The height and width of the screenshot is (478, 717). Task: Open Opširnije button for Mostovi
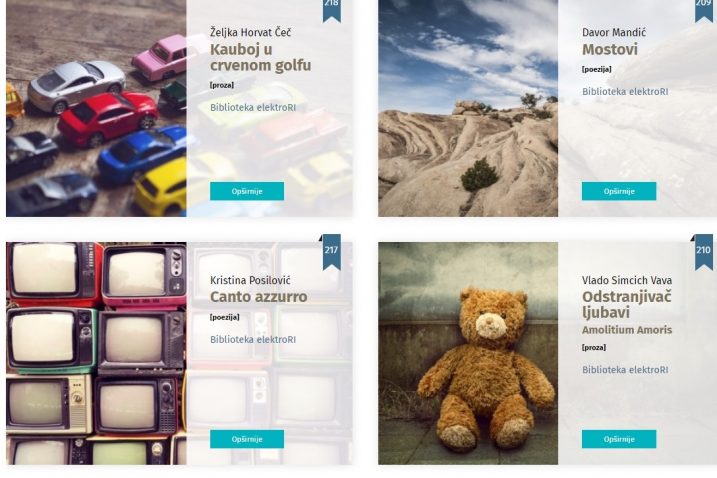619,191
